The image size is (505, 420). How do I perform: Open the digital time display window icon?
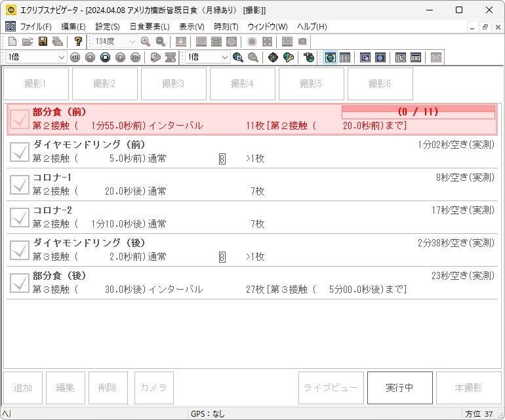coord(416,58)
